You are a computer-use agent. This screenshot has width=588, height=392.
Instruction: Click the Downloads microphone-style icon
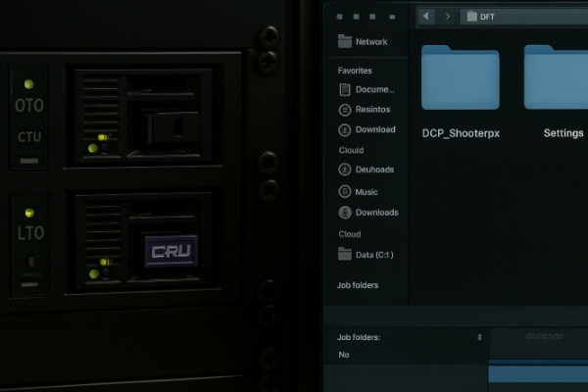pyautogui.click(x=344, y=213)
